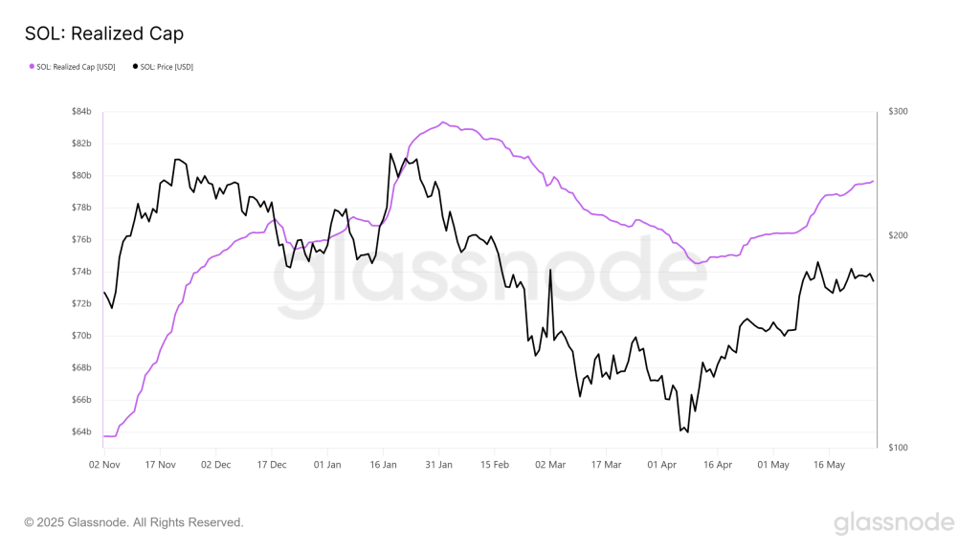Click the $64b left axis label
Image resolution: width=980 pixels, height=551 pixels.
tap(81, 431)
